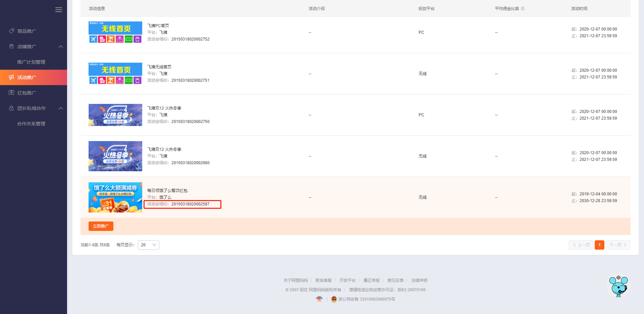Viewport: 644px width, 314px height.
Task: Click activity ID 2015031802000​2597
Action: [190, 204]
